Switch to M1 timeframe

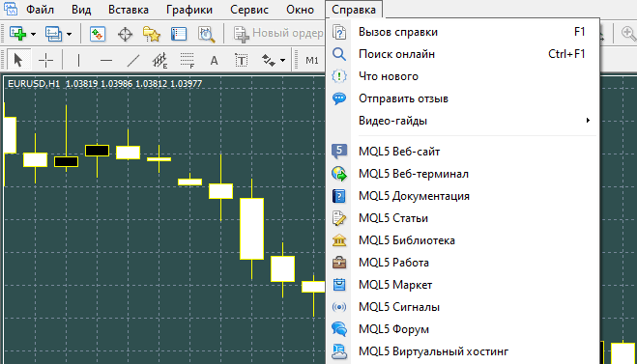312,61
